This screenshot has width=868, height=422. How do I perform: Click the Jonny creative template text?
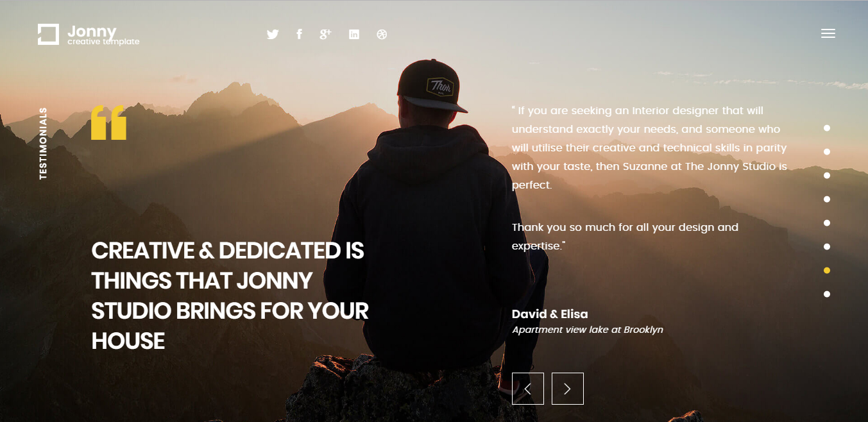tap(103, 35)
